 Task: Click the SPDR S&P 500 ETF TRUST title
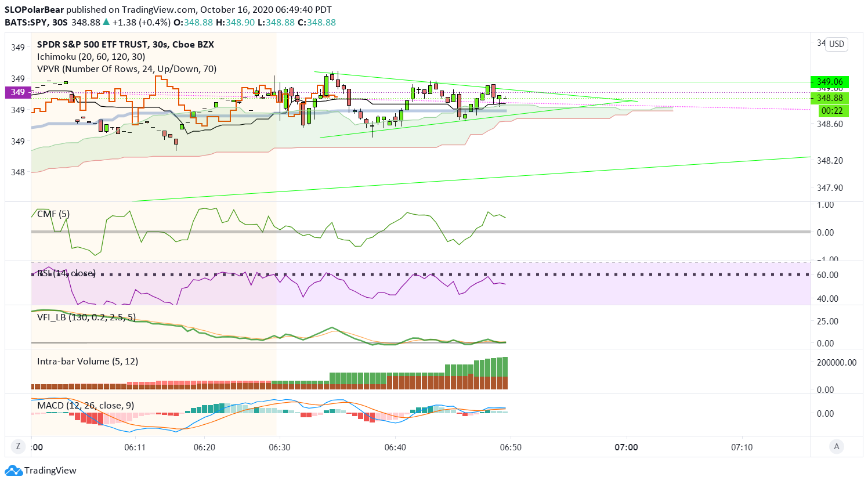pos(125,44)
